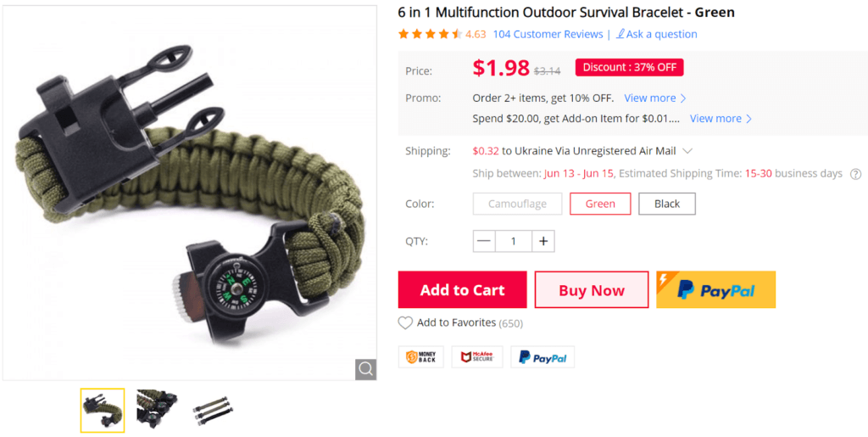Click the Add to Cart button

tap(462, 289)
